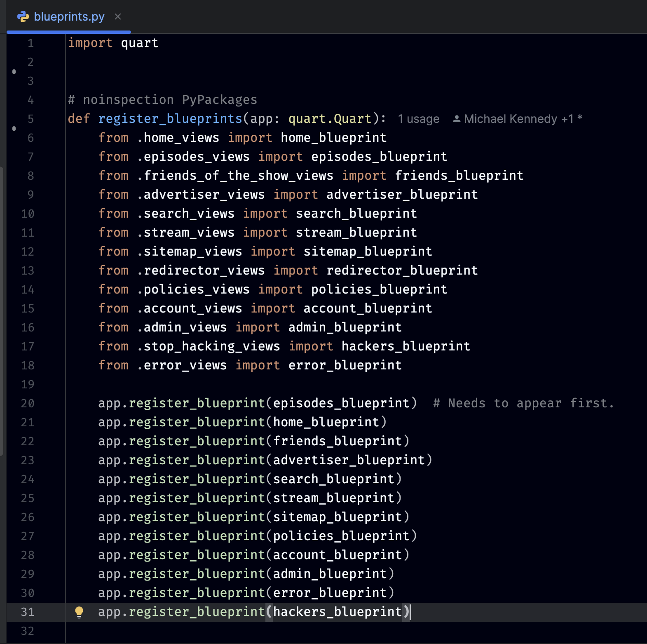Click the Python file icon on the tab
The image size is (647, 644).
click(x=23, y=17)
